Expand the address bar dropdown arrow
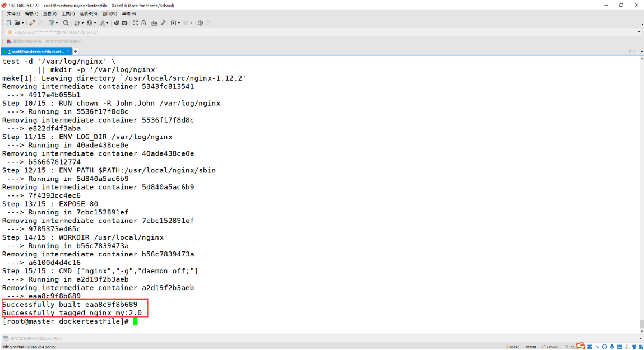 pos(639,32)
